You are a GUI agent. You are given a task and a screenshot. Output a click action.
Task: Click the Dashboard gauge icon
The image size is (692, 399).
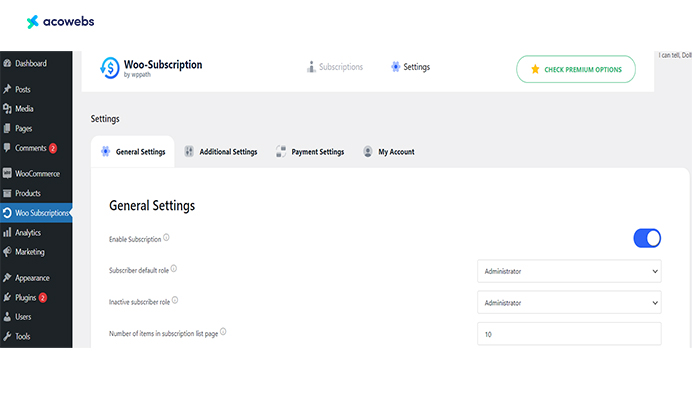(x=7, y=63)
